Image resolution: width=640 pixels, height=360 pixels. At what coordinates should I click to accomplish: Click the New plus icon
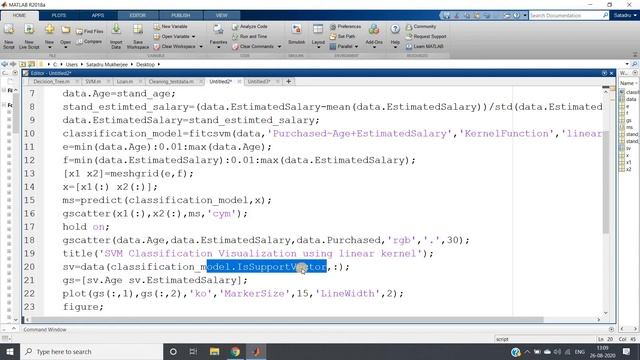[x=49, y=29]
